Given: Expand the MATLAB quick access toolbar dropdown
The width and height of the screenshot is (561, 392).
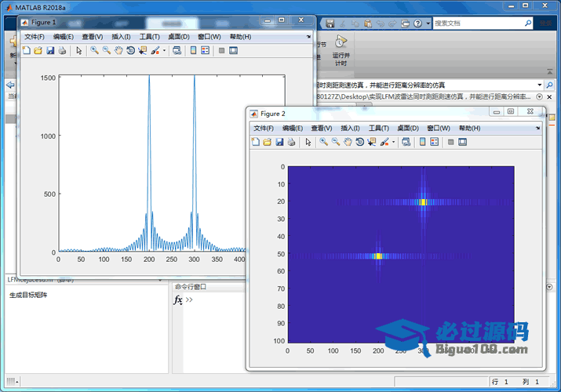Looking at the screenshot, I should coord(428,24).
